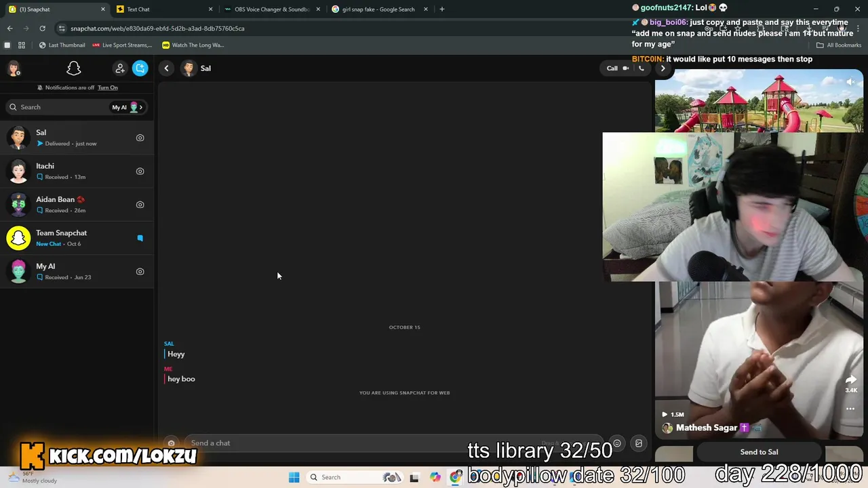Open Itachi conversation
The width and height of the screenshot is (868, 488).
click(x=77, y=171)
